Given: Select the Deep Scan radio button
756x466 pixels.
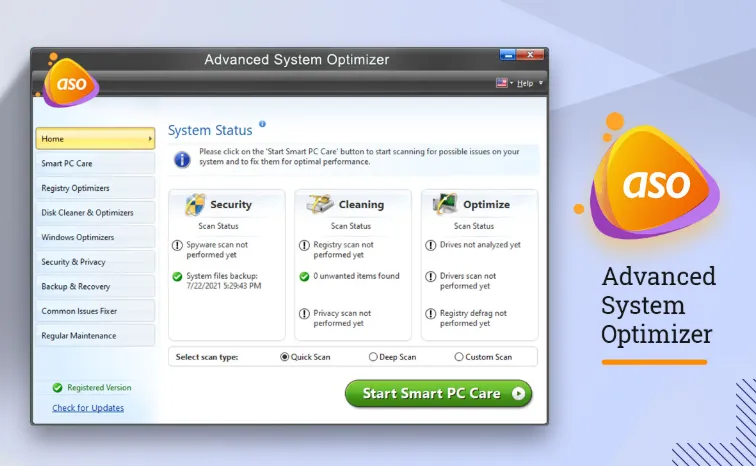Looking at the screenshot, I should tap(373, 357).
